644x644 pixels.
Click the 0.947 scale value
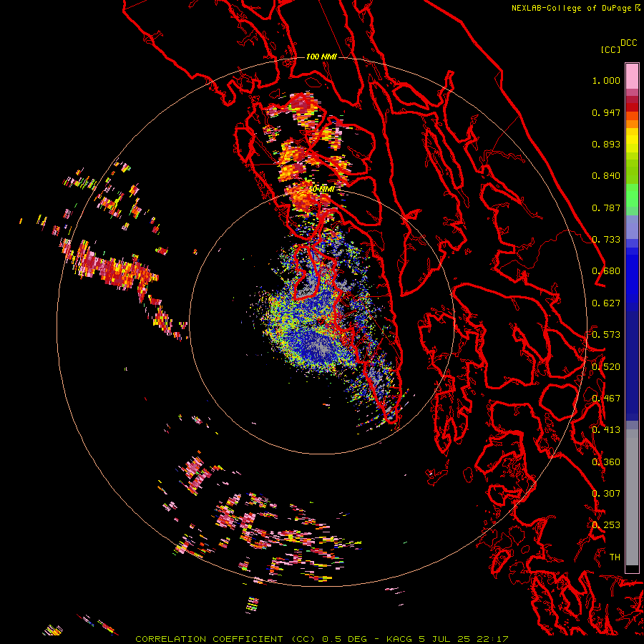[x=606, y=112]
